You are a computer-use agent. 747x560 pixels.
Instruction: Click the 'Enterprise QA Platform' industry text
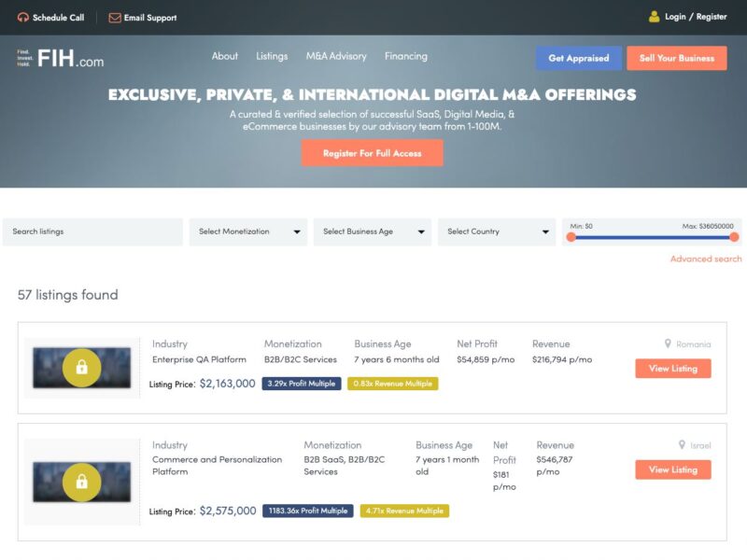(199, 359)
